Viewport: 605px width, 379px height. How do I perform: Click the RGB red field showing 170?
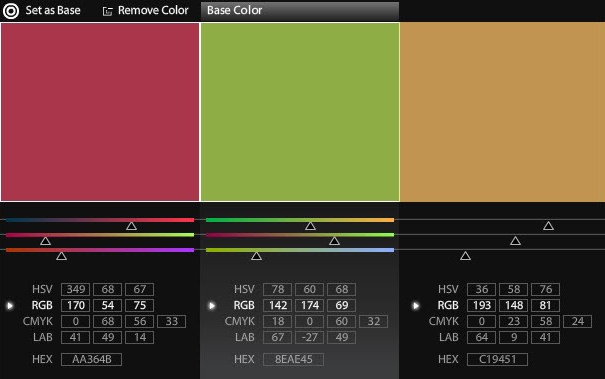(76, 305)
